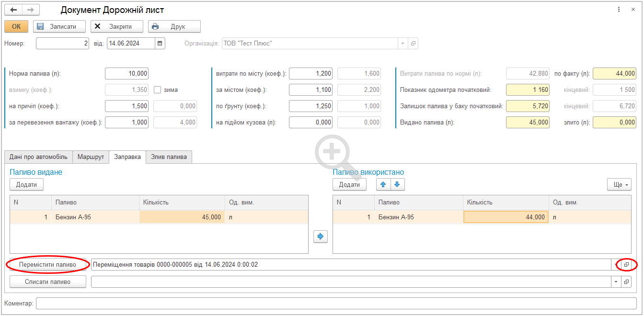Open the 'Злив палива' tab
Screen dimensions: 644x316
pos(169,157)
